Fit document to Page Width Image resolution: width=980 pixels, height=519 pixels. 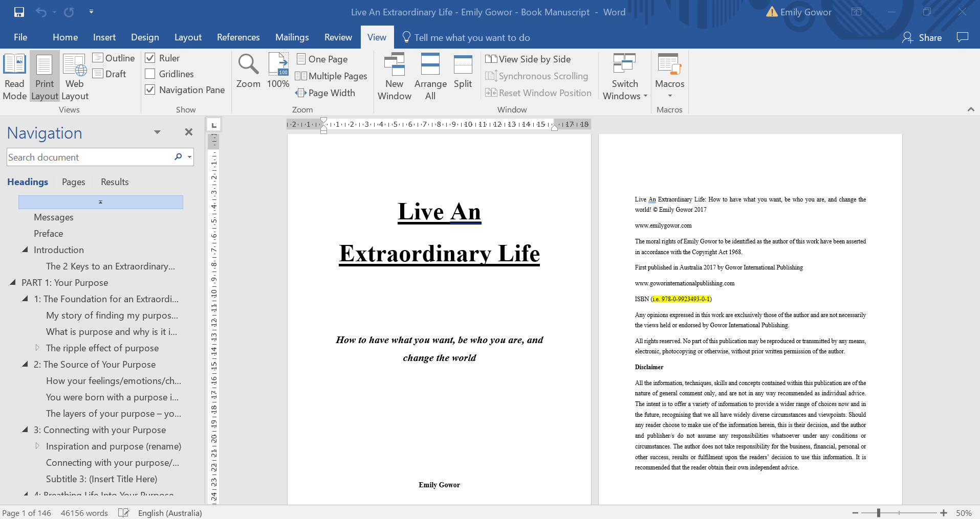pyautogui.click(x=325, y=93)
